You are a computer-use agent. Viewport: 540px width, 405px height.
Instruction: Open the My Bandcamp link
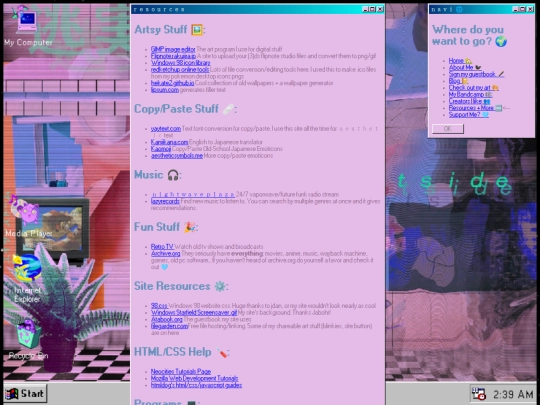[470, 94]
